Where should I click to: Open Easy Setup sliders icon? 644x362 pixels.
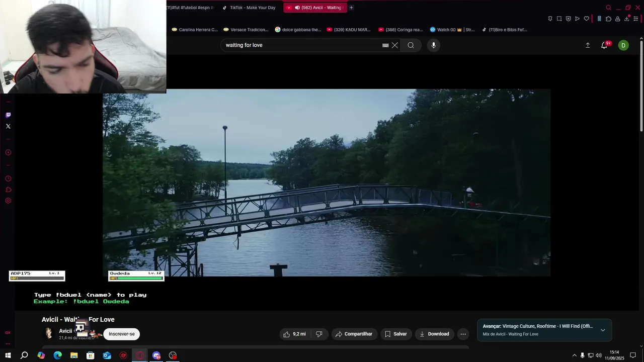636,19
